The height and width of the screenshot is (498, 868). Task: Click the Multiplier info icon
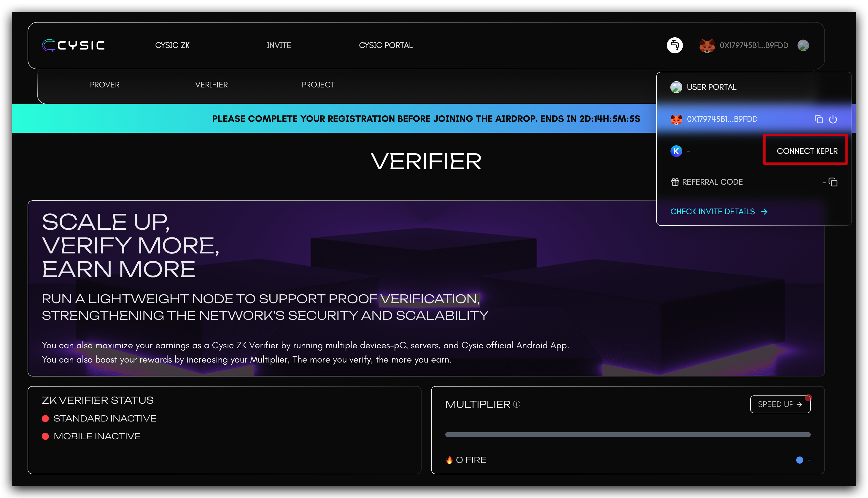(517, 404)
